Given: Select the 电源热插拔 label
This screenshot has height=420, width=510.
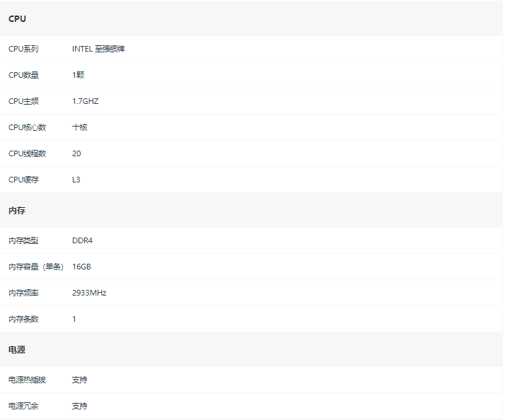Looking at the screenshot, I should tap(27, 380).
